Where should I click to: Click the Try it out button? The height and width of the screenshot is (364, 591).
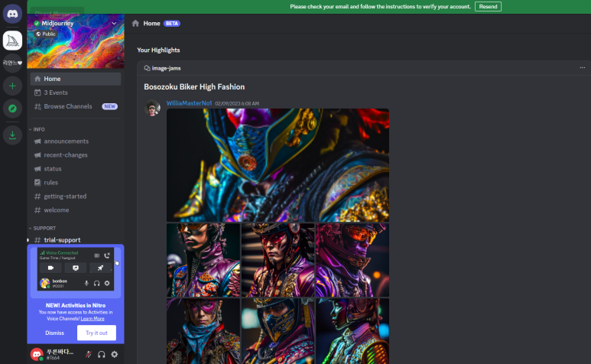point(96,333)
